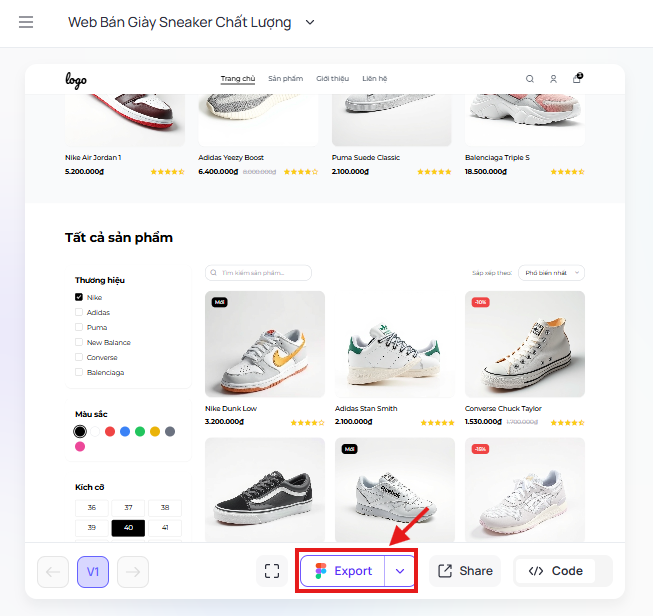This screenshot has width=653, height=616.
Task: Check the Adidas brand checkbox
Action: [x=79, y=312]
